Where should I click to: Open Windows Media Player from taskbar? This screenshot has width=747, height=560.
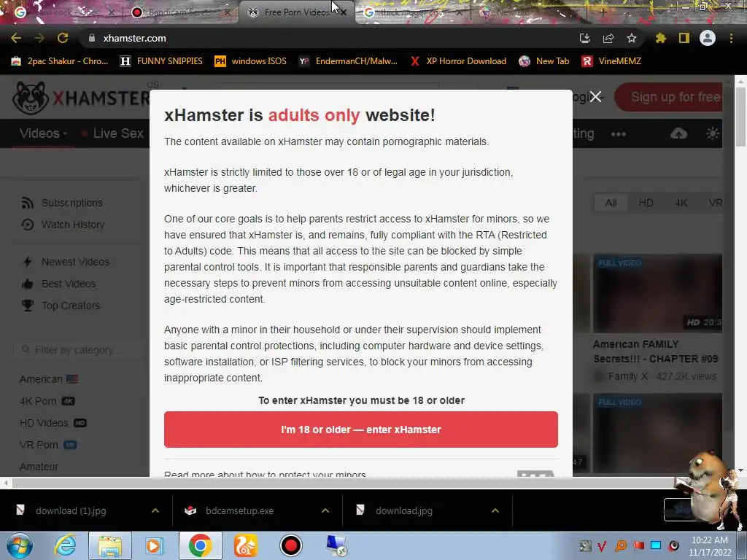pyautogui.click(x=154, y=545)
